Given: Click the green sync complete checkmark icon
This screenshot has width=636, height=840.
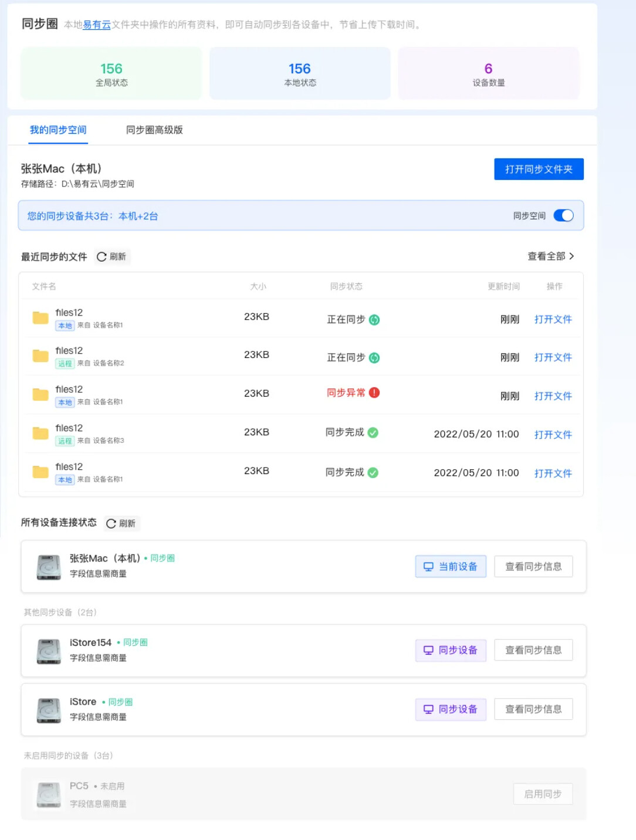Looking at the screenshot, I should pos(373,432).
